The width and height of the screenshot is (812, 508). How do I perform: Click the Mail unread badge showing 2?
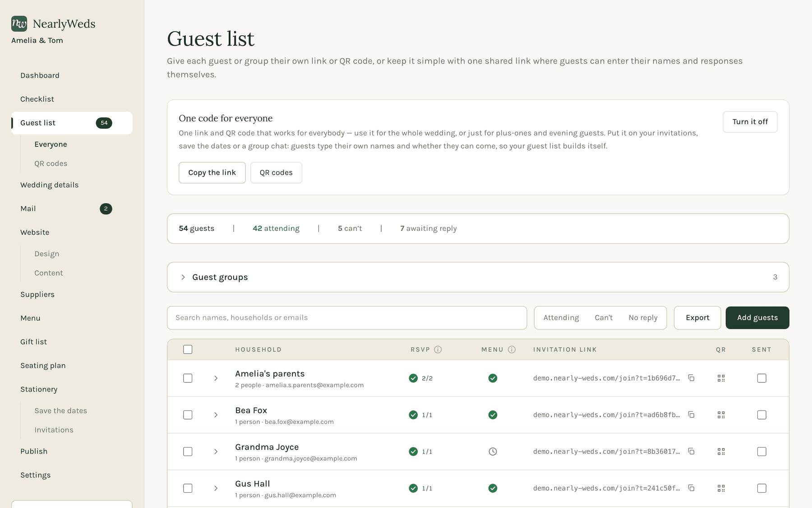(x=106, y=209)
